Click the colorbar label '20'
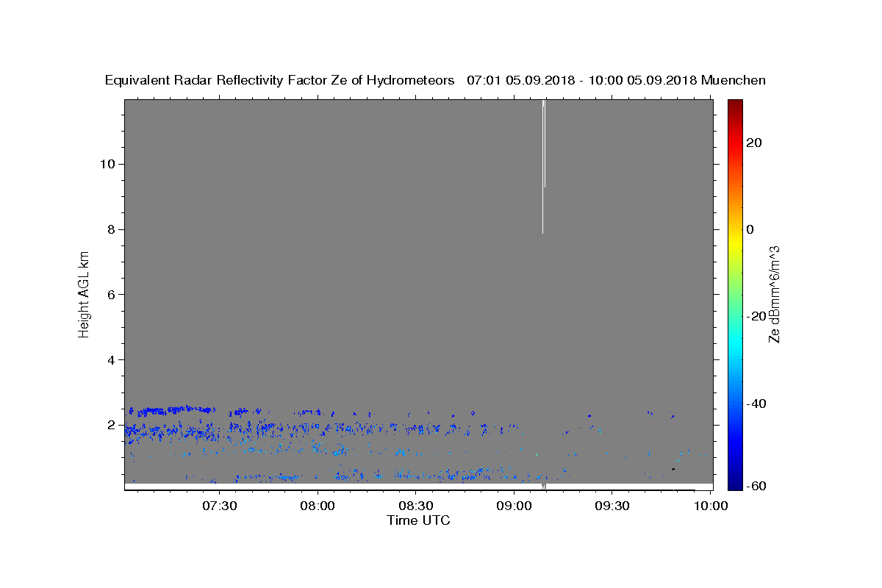The image size is (882, 588). [753, 143]
